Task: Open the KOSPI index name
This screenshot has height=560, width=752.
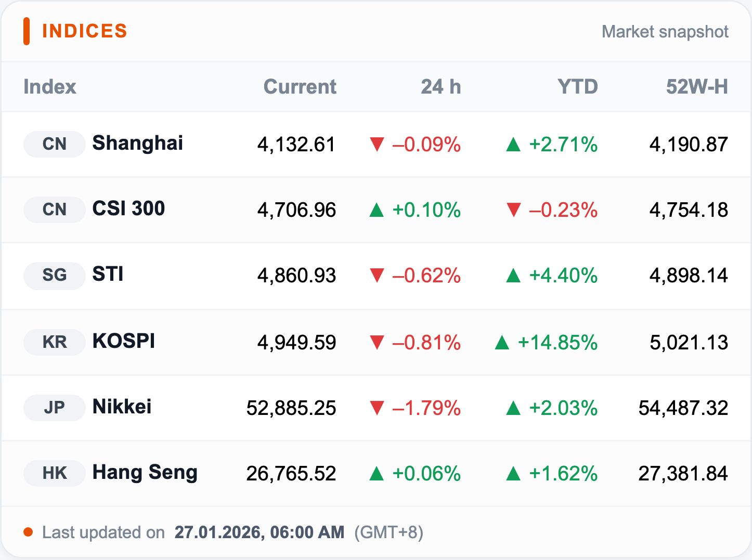Action: 124,341
